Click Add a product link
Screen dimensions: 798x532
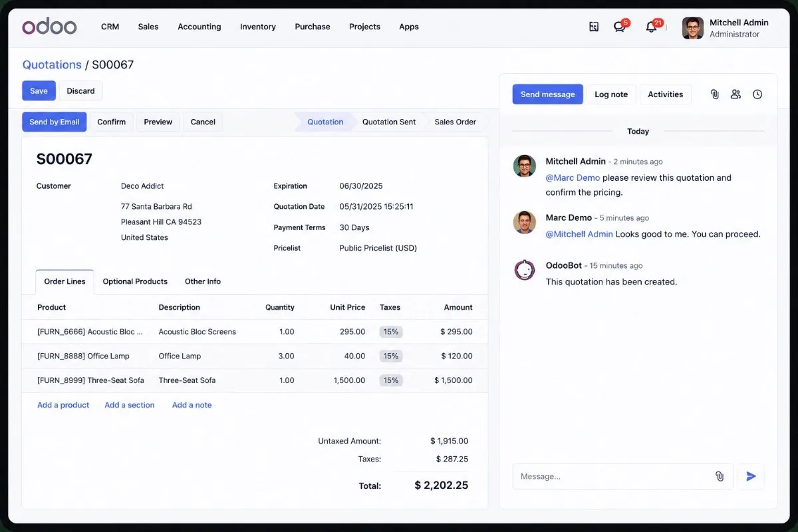(63, 405)
